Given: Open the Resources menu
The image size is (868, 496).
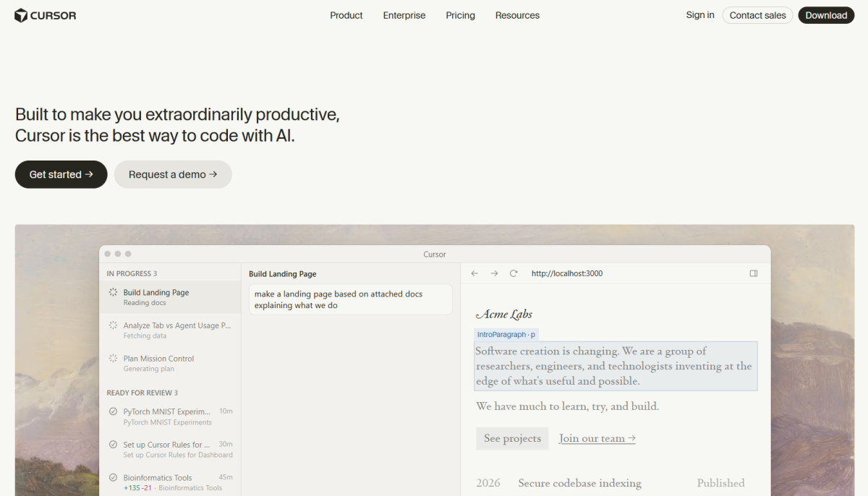Looking at the screenshot, I should (517, 15).
